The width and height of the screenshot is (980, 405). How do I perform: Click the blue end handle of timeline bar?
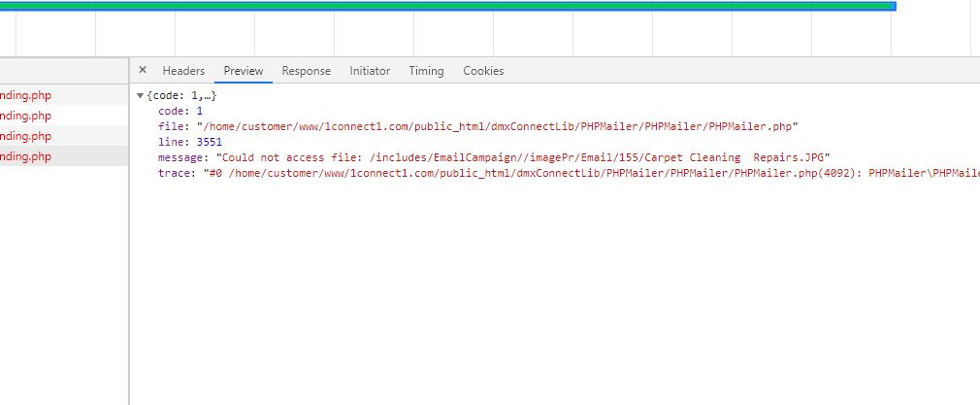[893, 6]
